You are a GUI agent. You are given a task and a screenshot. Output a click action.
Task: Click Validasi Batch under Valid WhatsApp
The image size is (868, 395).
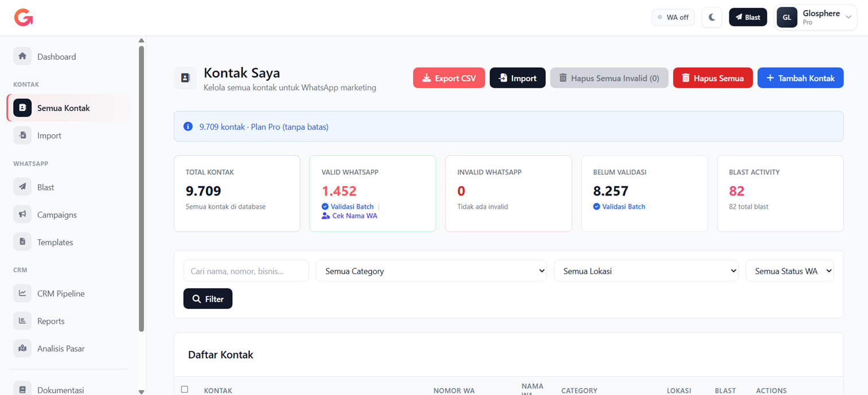click(347, 206)
